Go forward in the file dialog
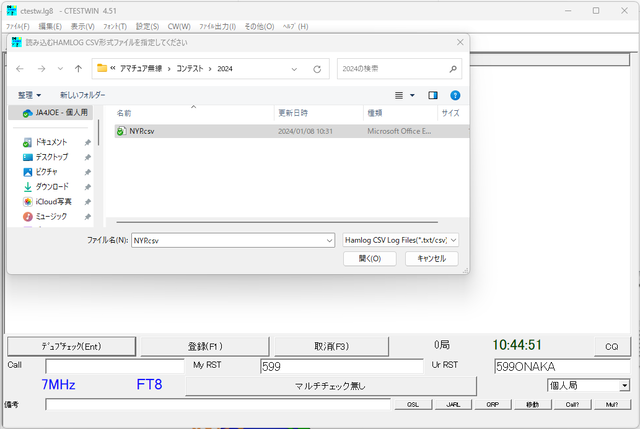Viewport: 640px width, 429px height. (x=41, y=69)
